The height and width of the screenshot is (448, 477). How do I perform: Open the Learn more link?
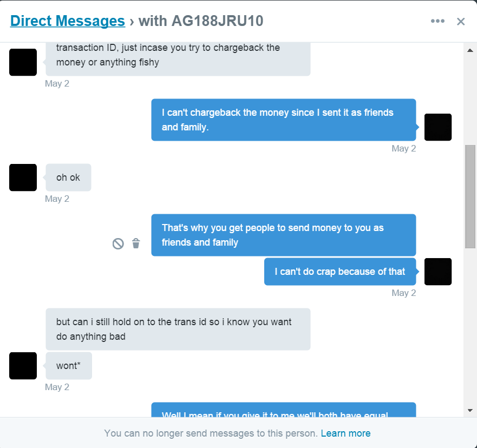pos(345,433)
